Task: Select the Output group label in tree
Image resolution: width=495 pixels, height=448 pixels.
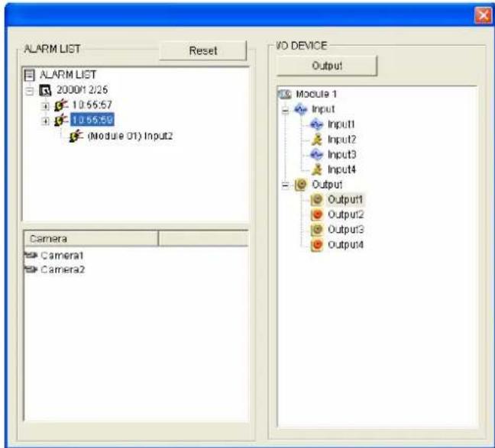Action: tap(327, 185)
